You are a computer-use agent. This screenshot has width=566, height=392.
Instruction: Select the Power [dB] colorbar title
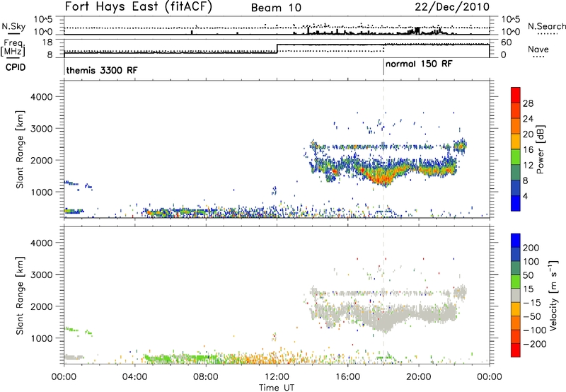(x=540, y=149)
